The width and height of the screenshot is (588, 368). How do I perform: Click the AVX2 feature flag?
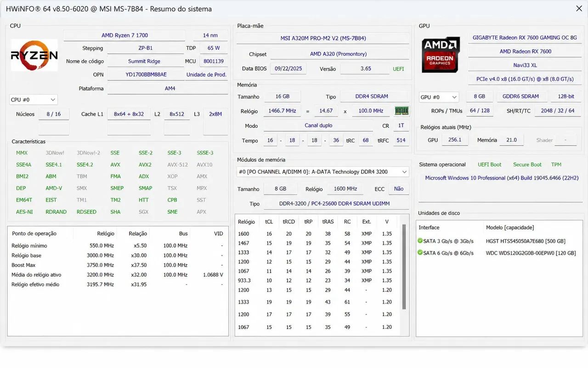coord(145,164)
